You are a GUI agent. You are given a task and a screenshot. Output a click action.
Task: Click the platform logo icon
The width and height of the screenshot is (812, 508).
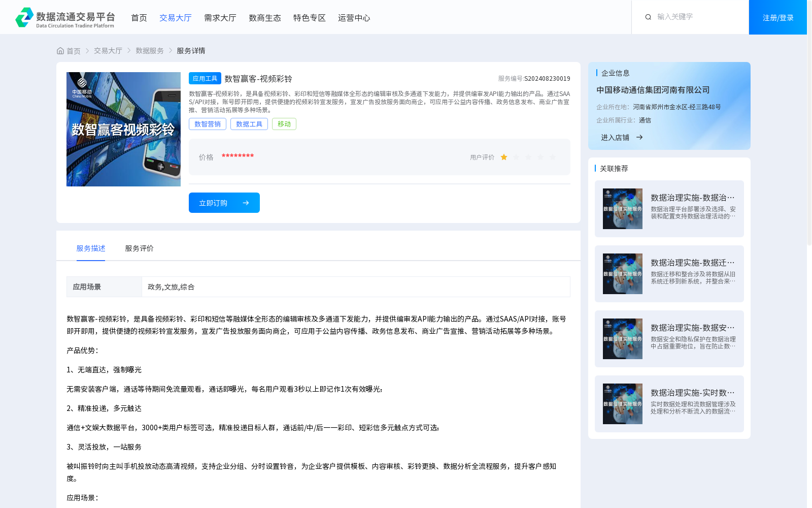tap(24, 17)
